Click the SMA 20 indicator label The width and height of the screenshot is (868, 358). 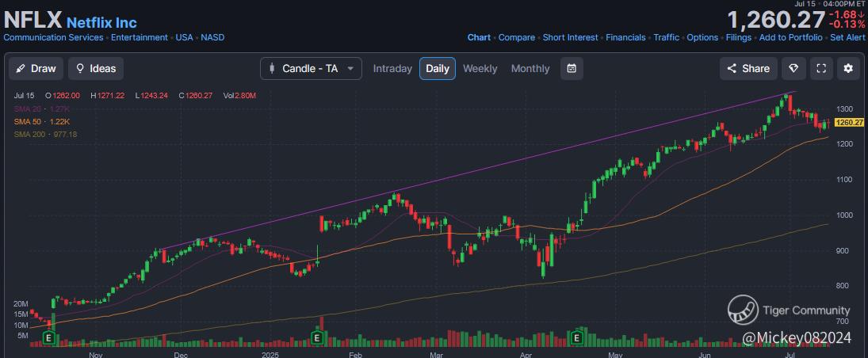pyautogui.click(x=41, y=109)
